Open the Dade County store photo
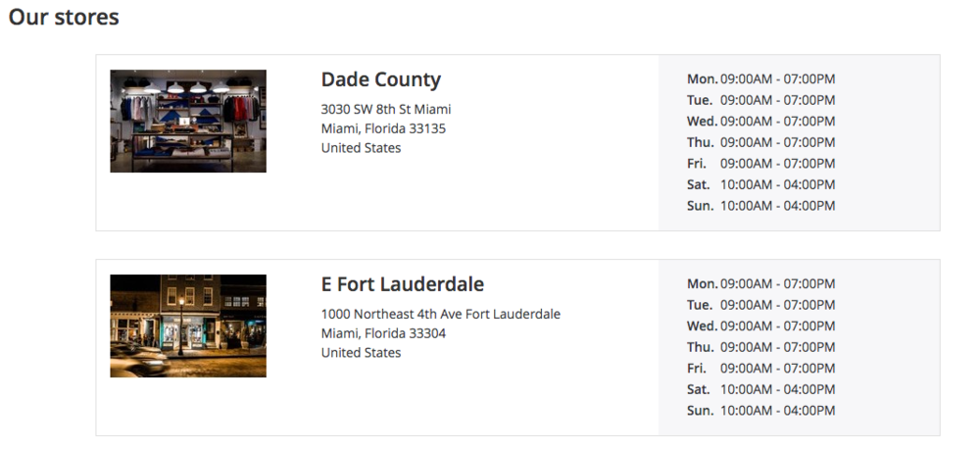 pyautogui.click(x=188, y=121)
